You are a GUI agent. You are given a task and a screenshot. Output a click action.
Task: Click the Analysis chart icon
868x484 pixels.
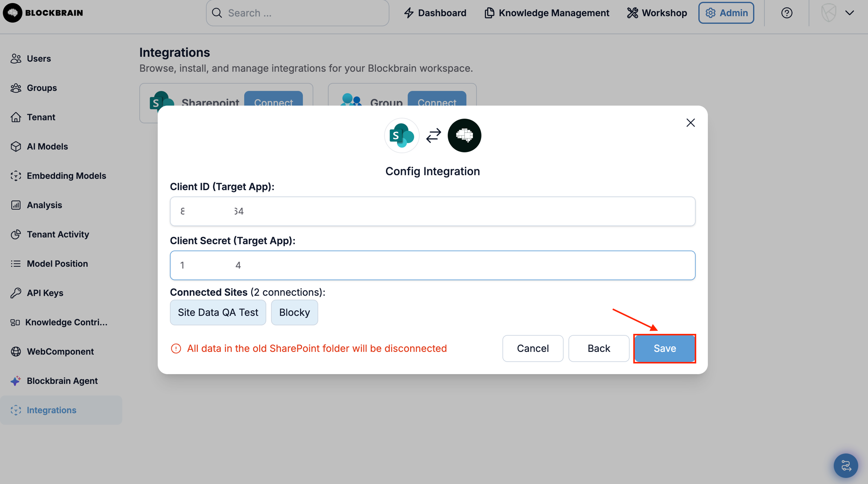pyautogui.click(x=16, y=205)
